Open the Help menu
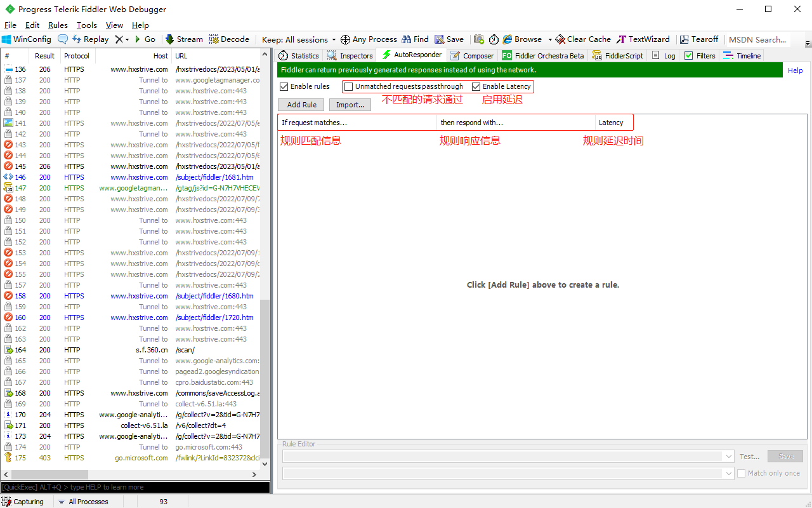This screenshot has height=508, width=812. coord(140,25)
